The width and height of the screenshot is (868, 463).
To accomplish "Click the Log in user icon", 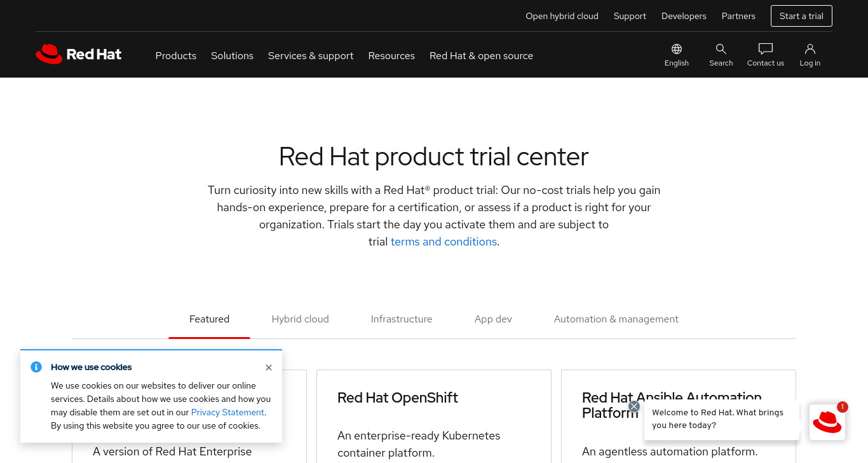I will tap(810, 55).
